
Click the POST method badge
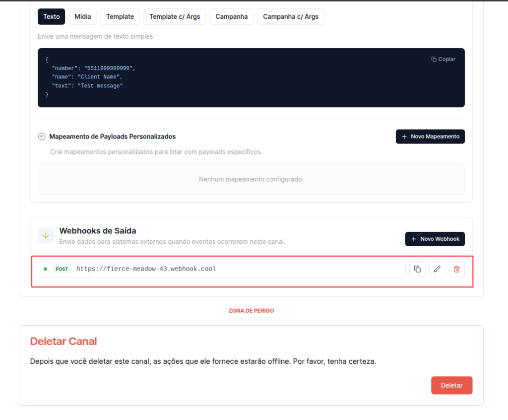(62, 269)
